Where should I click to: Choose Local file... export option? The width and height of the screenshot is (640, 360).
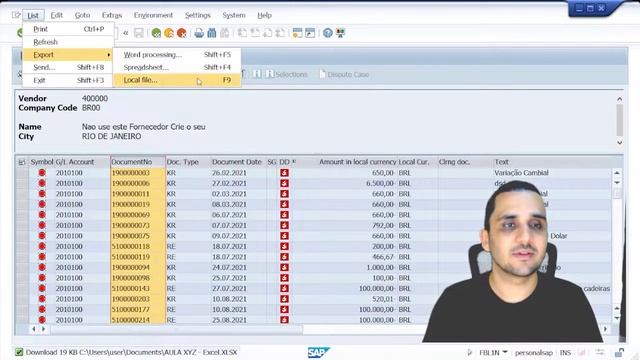click(177, 80)
